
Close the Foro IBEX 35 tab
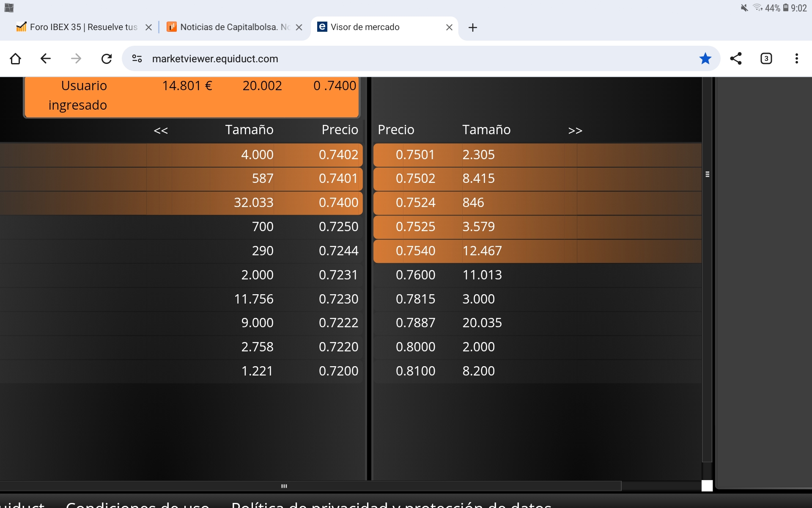tap(148, 28)
